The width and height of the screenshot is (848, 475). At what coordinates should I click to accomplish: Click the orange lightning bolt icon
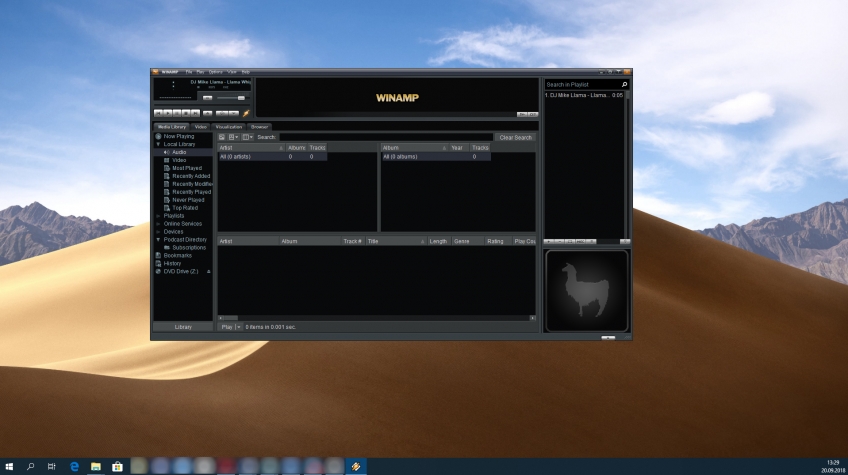pyautogui.click(x=246, y=113)
